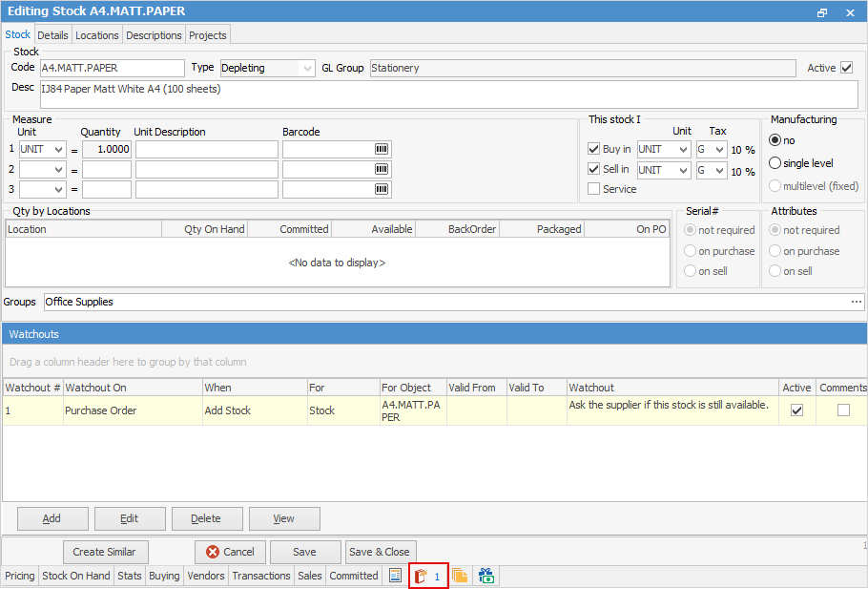Click the Save & Close button
The width and height of the screenshot is (868, 589).
[379, 552]
